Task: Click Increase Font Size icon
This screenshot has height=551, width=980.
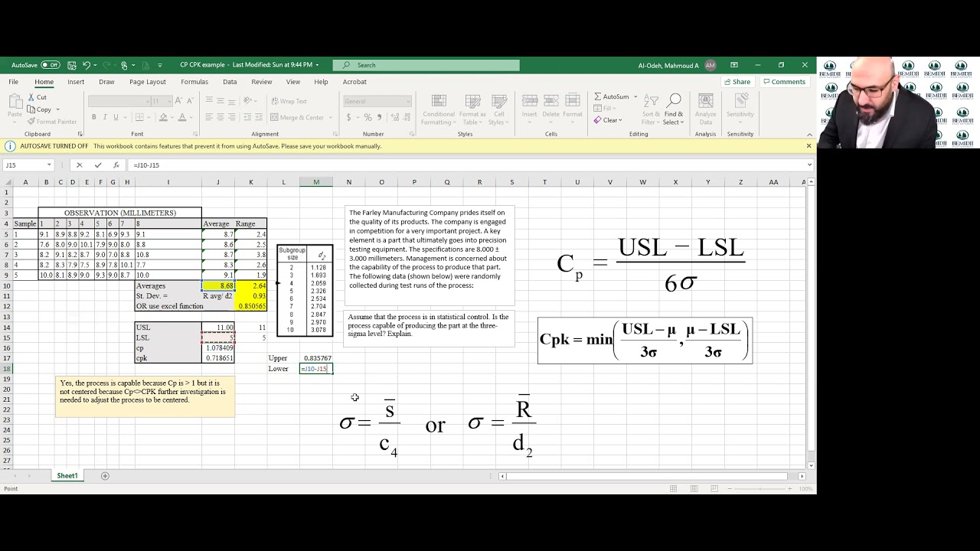Action: [179, 101]
